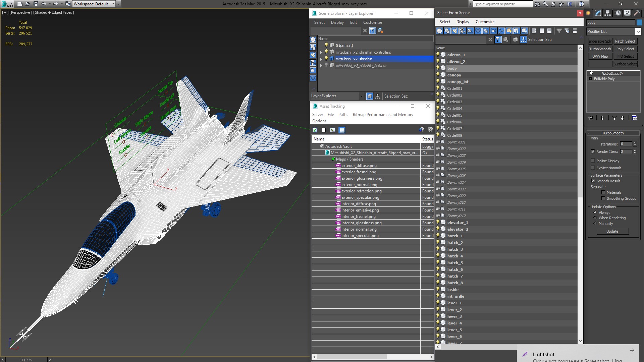Viewport: 644px width, 362px height.
Task: Toggle Display Bone Objects filter in Select From Scene
Action: (501, 31)
